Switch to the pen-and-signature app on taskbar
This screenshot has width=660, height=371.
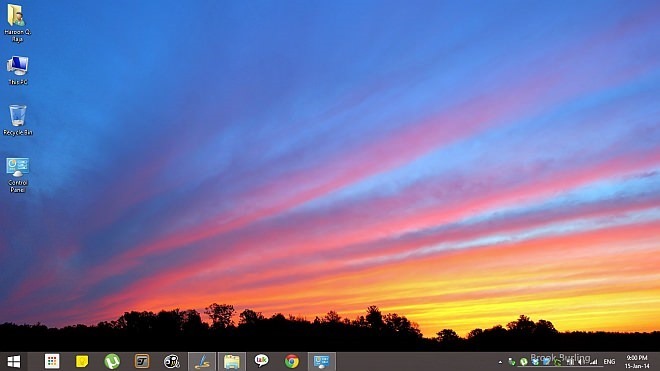coord(202,362)
